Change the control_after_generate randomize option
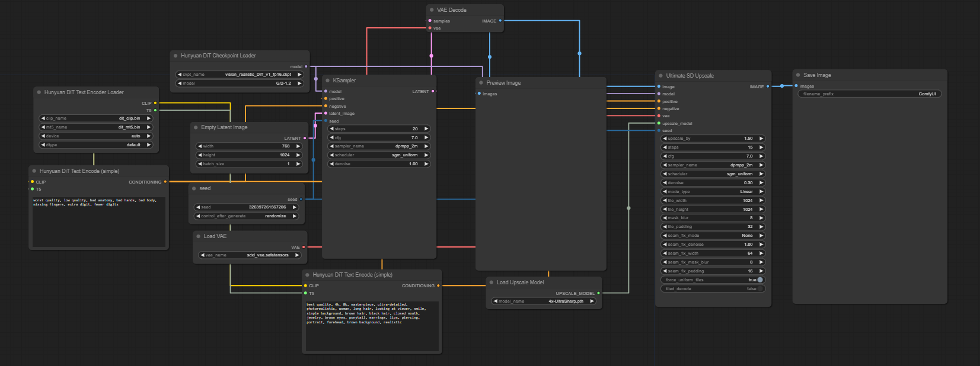980x366 pixels. coord(246,216)
